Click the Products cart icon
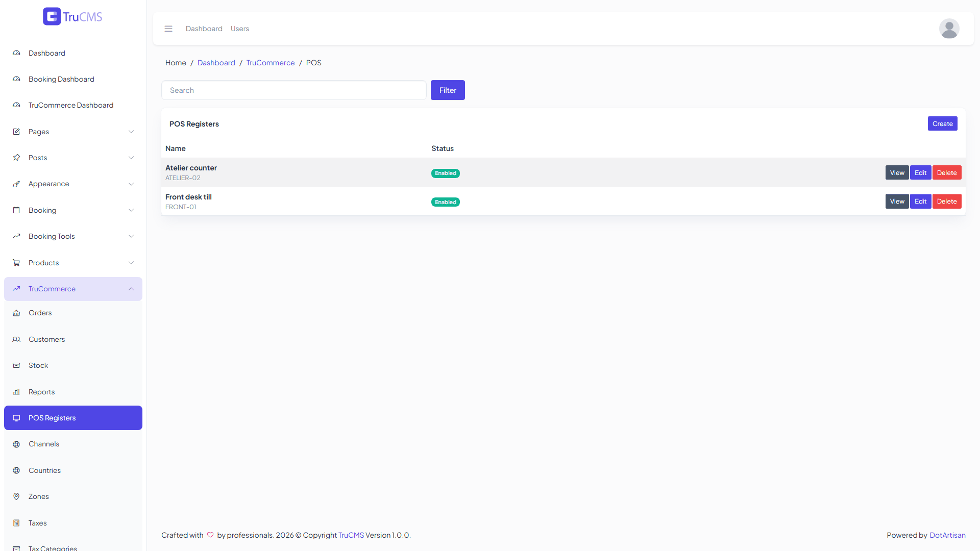Viewport: 980px width, 551px height. coord(16,263)
